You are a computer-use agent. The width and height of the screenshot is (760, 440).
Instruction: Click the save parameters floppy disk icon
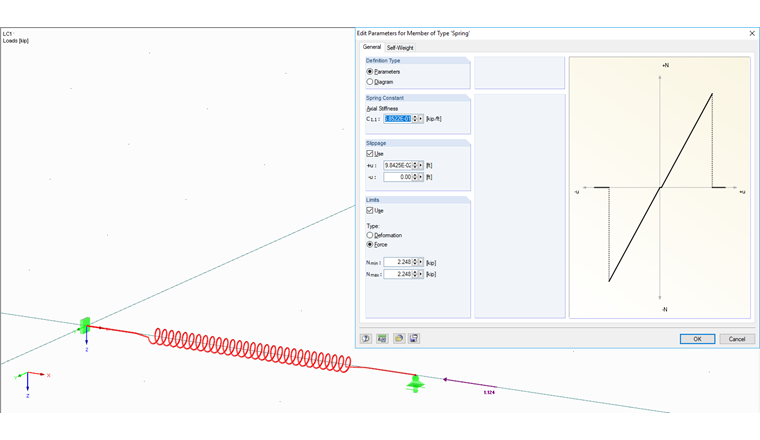(414, 338)
